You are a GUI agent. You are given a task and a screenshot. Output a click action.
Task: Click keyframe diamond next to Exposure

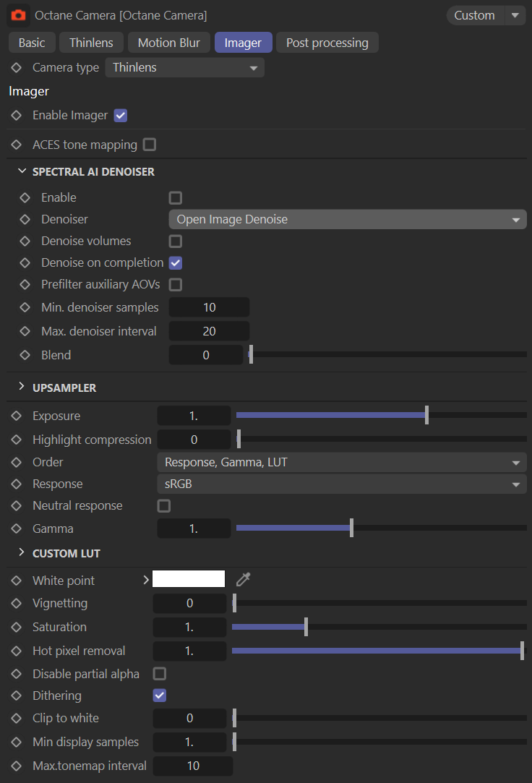click(17, 416)
